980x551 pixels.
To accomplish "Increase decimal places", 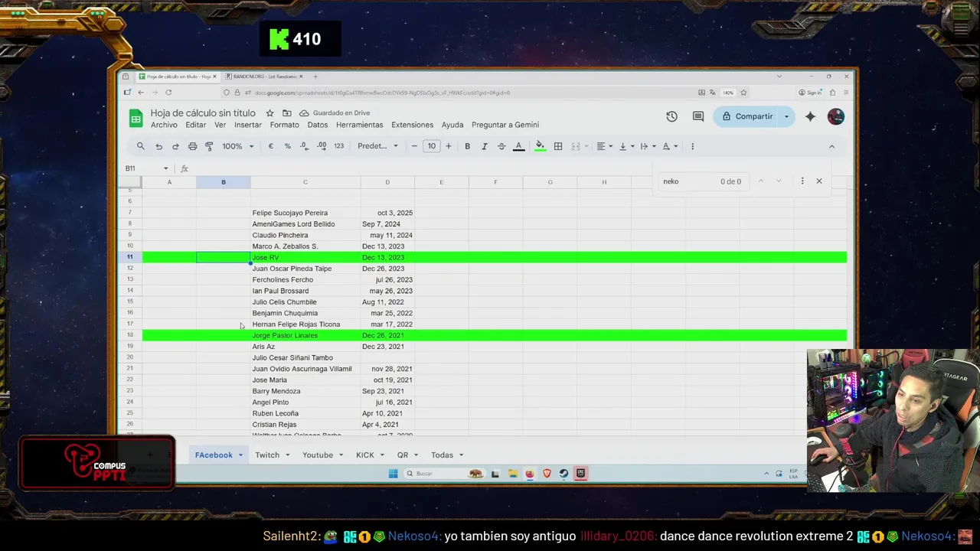I will click(322, 146).
